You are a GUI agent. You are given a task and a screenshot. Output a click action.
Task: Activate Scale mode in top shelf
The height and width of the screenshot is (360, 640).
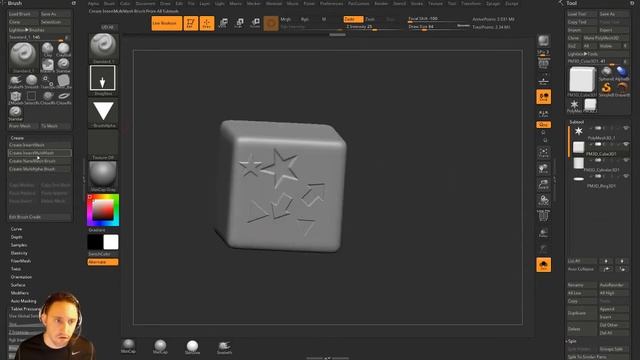coord(239,23)
